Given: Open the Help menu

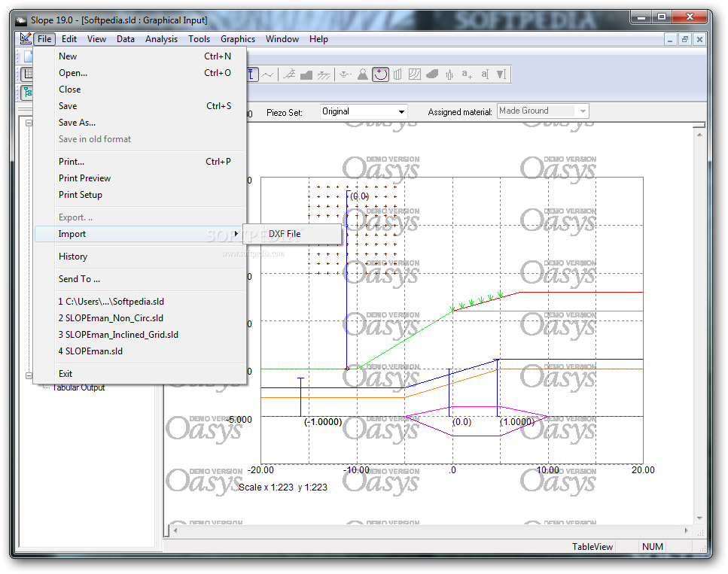Looking at the screenshot, I should coord(318,39).
